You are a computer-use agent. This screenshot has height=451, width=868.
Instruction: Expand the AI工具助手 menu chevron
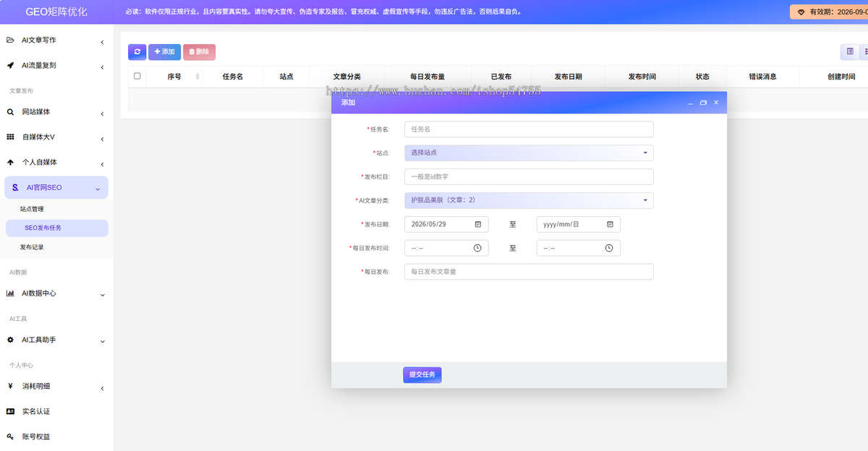pyautogui.click(x=102, y=341)
